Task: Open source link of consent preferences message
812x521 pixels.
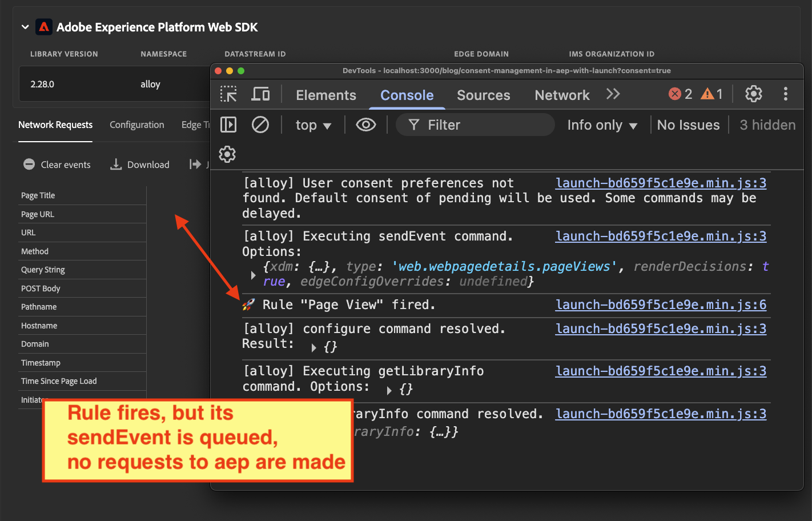Action: pos(661,183)
